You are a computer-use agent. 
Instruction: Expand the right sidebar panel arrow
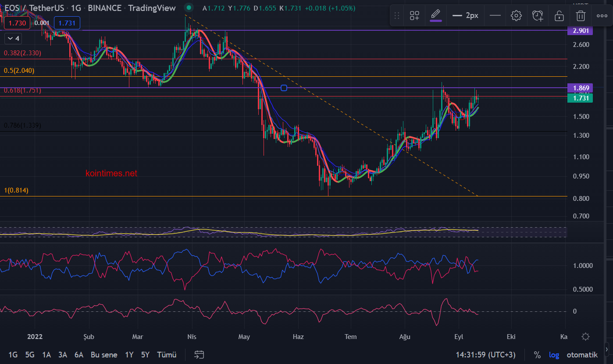[x=607, y=350]
